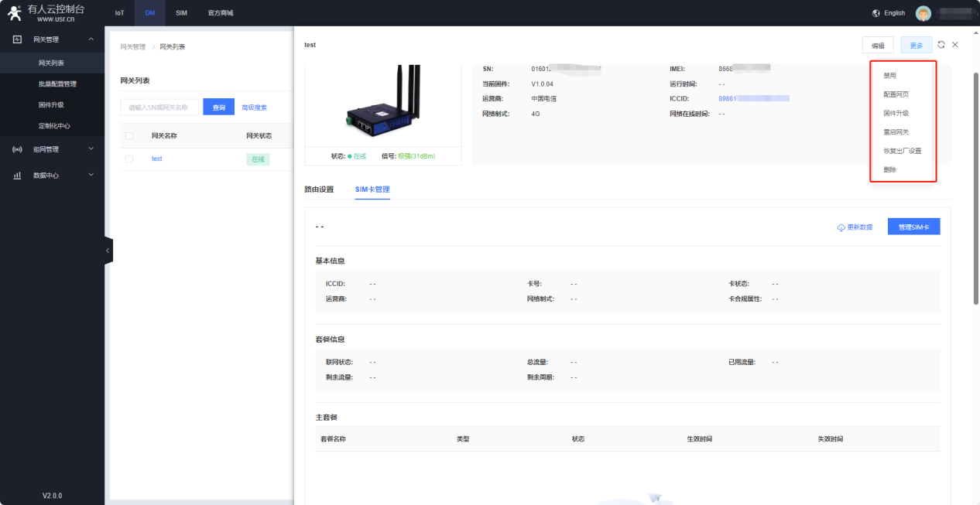Check the checkbox for the test gateway row
980x505 pixels.
tap(129, 159)
